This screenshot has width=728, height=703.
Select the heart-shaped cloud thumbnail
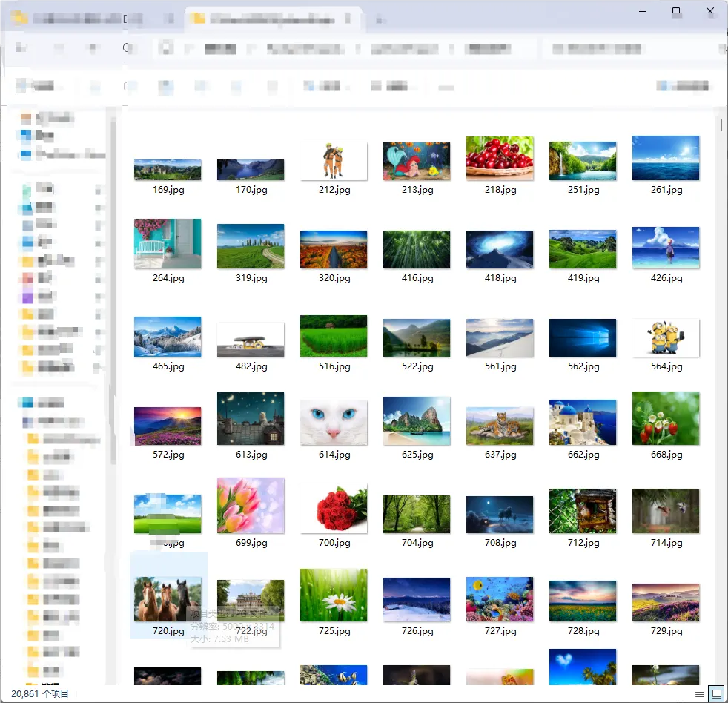[x=583, y=667]
